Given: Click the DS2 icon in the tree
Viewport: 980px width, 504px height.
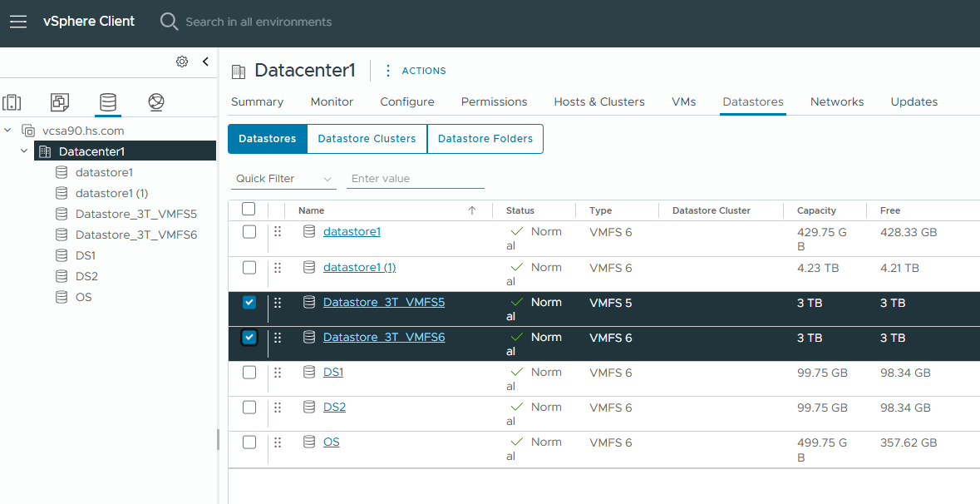Looking at the screenshot, I should [62, 276].
